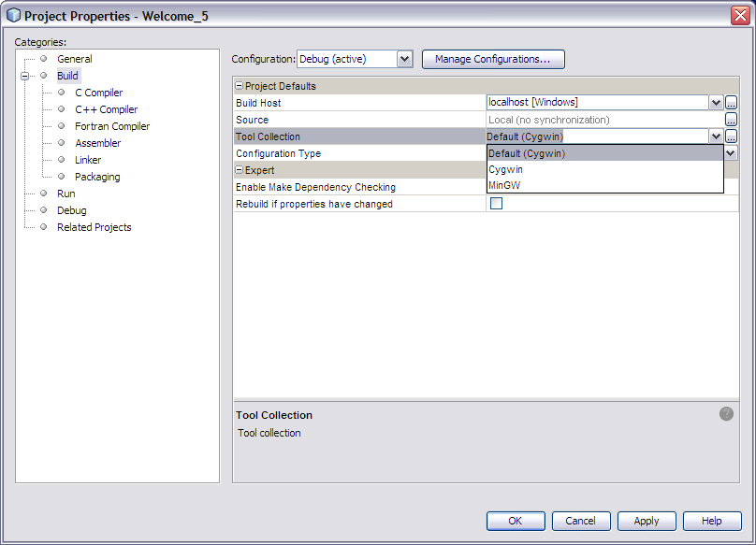Open the Configuration dropdown
This screenshot has width=756, height=545.
pos(404,59)
